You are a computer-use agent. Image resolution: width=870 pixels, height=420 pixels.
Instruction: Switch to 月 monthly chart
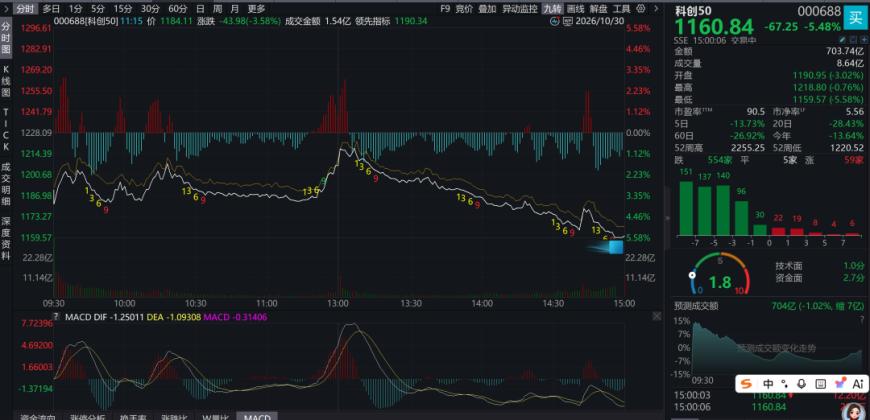point(235,9)
